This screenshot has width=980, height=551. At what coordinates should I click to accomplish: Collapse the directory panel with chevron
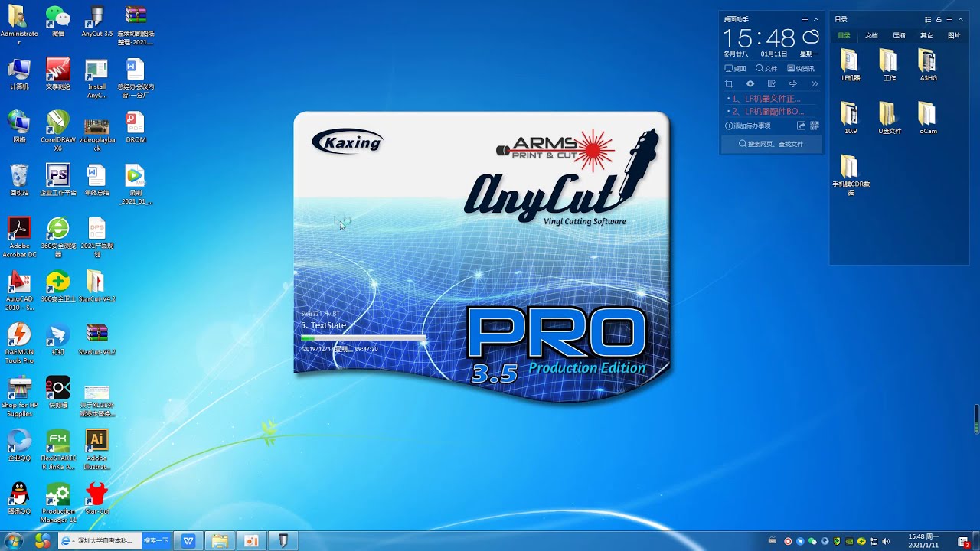click(x=961, y=20)
